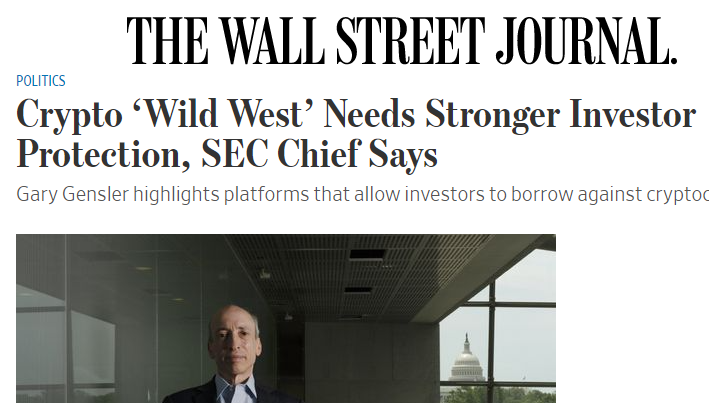The height and width of the screenshot is (403, 709).
Task: Open the article lead photo
Action: pos(285,318)
